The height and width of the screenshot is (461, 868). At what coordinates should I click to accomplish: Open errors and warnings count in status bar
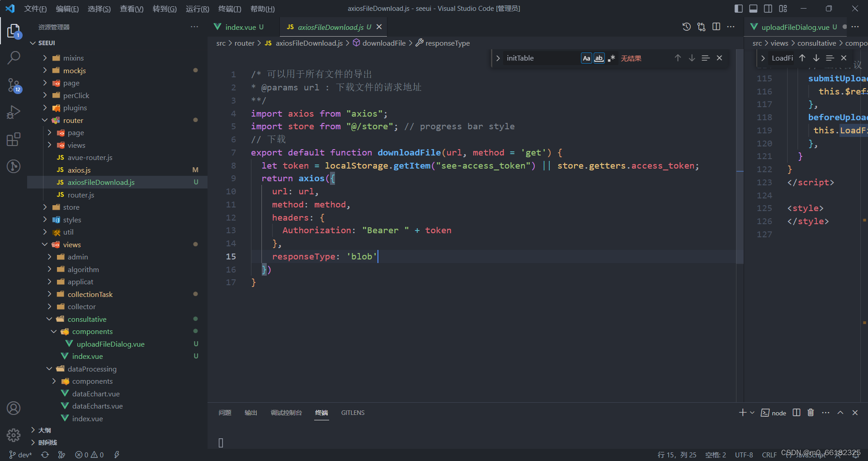click(90, 455)
